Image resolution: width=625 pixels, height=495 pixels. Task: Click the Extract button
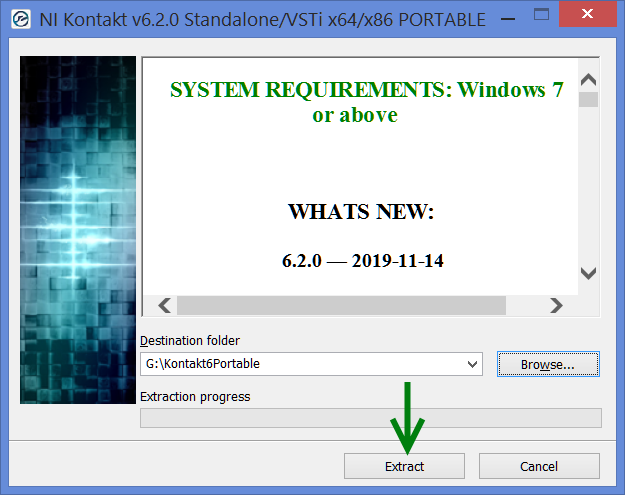[404, 466]
